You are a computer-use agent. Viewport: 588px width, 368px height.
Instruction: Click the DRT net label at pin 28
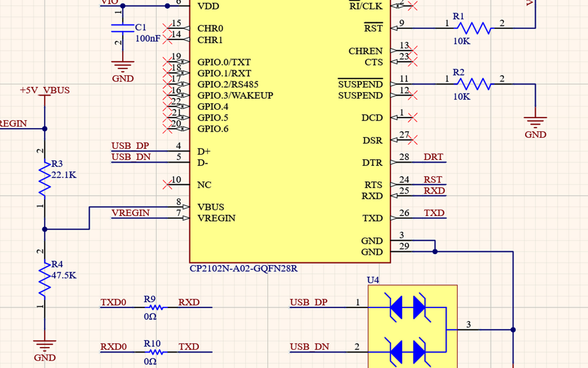[x=433, y=157]
